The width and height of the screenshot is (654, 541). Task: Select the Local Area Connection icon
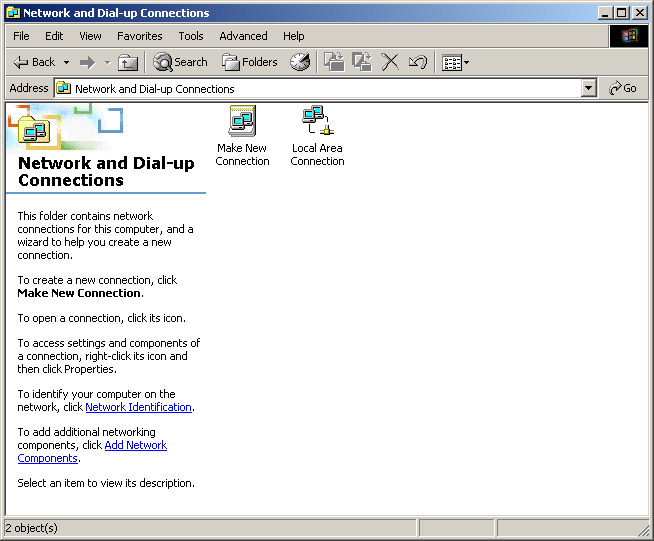317,122
